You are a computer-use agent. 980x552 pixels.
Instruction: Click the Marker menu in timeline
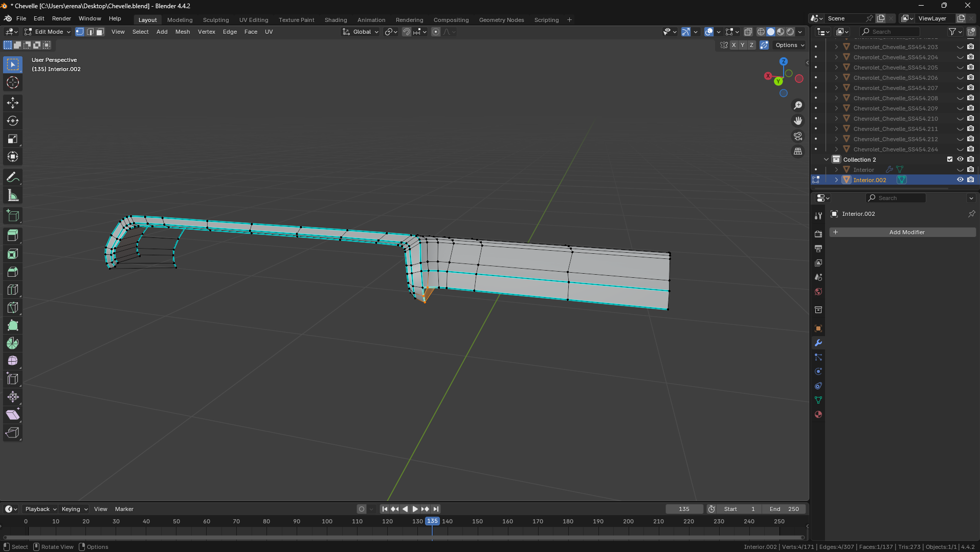[x=124, y=509]
